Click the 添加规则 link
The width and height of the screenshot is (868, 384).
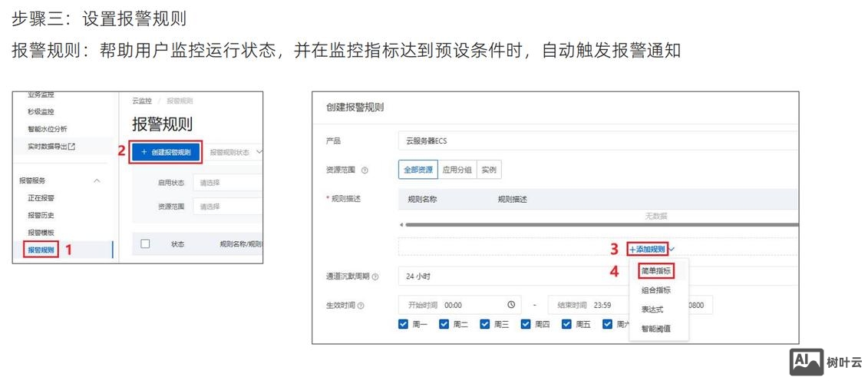[647, 250]
